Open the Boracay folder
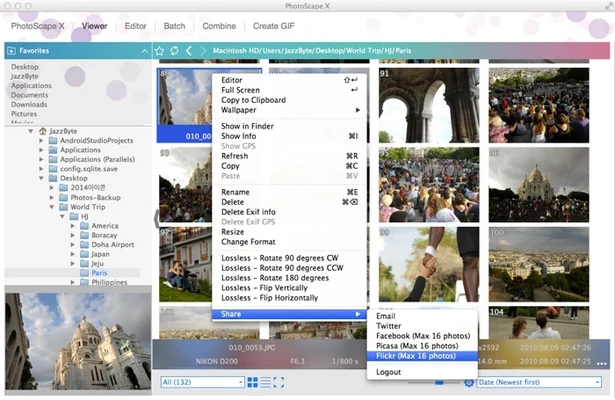Viewport: 615px width, 400px height. coord(104,235)
